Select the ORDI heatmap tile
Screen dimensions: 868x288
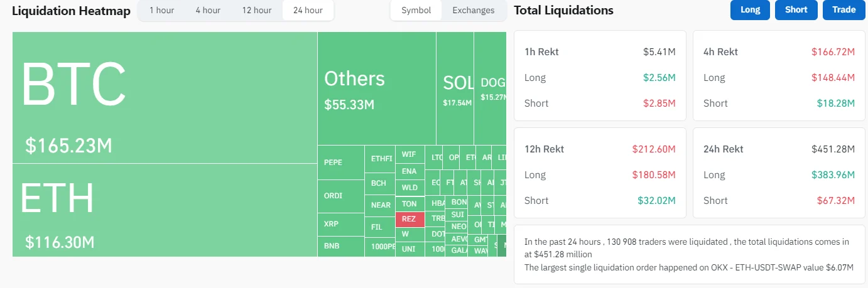tap(341, 196)
